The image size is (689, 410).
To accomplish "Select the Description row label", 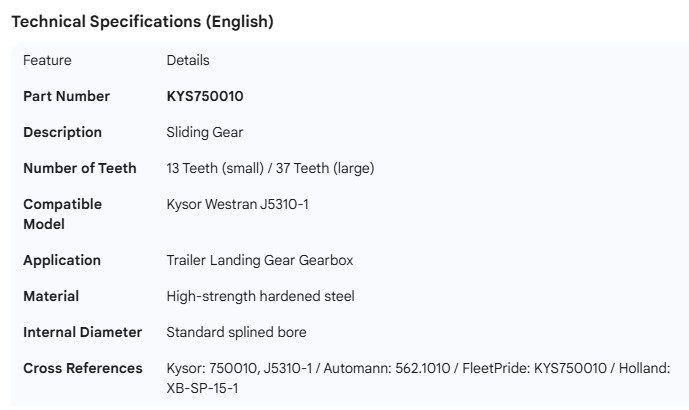I will 62,132.
